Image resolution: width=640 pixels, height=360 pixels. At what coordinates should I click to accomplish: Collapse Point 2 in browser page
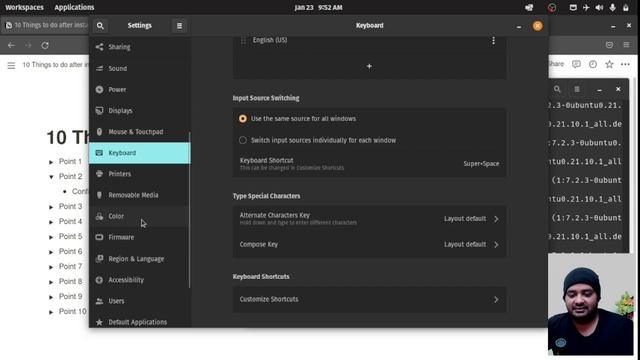(51, 177)
